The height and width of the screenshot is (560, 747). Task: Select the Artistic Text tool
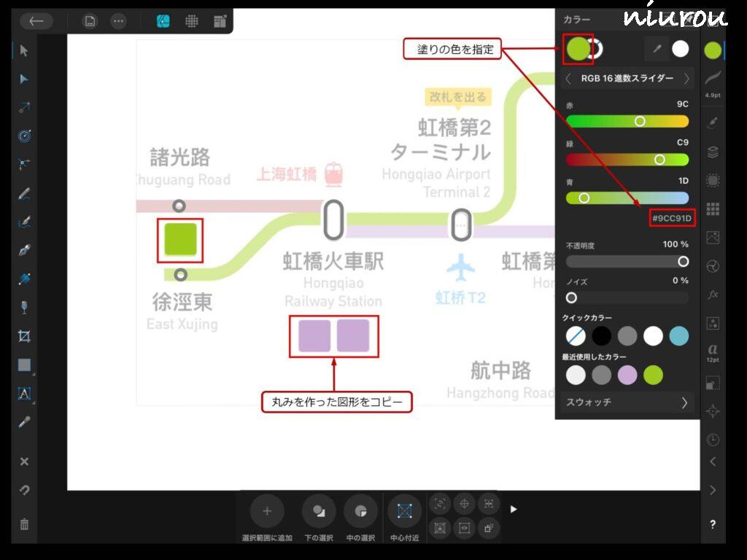24,394
